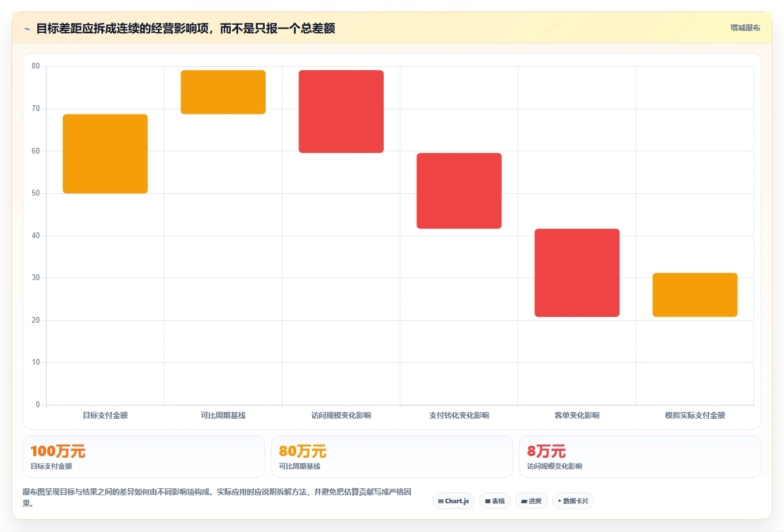This screenshot has width=784, height=532.
Task: Click the chart title heading text
Action: pyautogui.click(x=185, y=28)
